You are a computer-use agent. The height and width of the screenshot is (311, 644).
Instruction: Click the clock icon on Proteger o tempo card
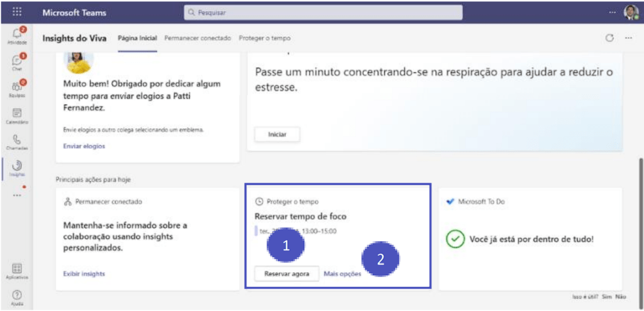coord(258,202)
